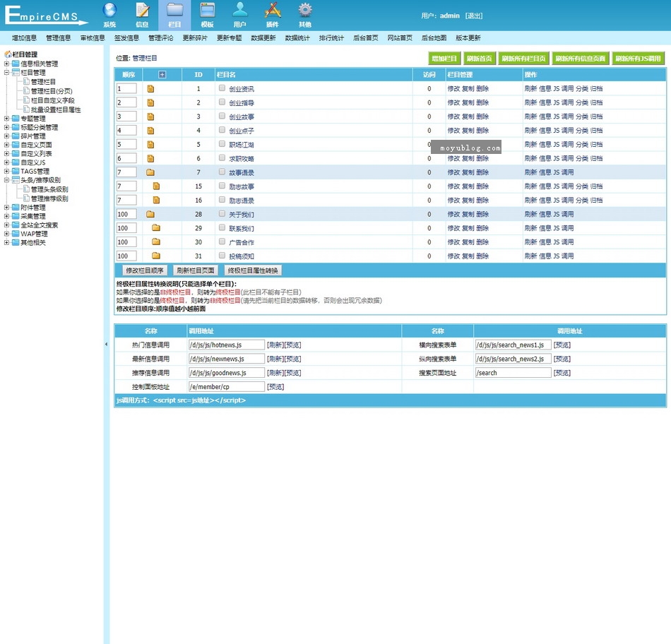Collapse the 栏目管理 tree node
The image size is (671, 644).
click(x=6, y=73)
